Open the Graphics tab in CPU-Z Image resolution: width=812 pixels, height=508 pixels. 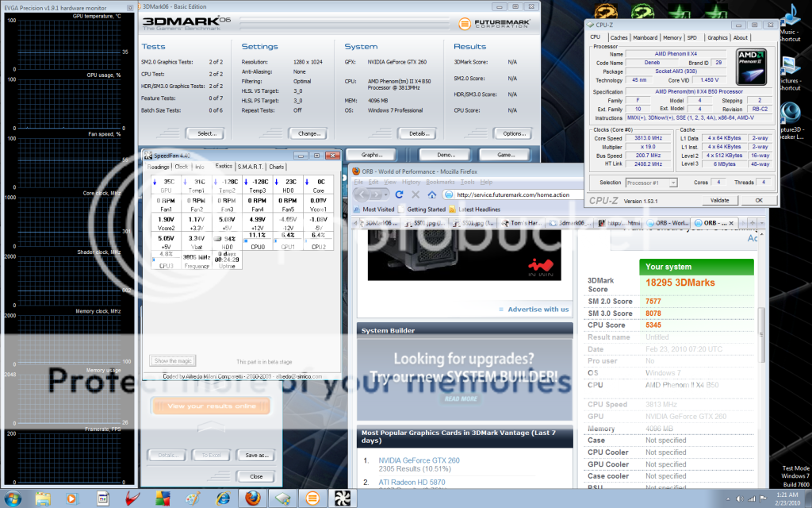point(717,38)
